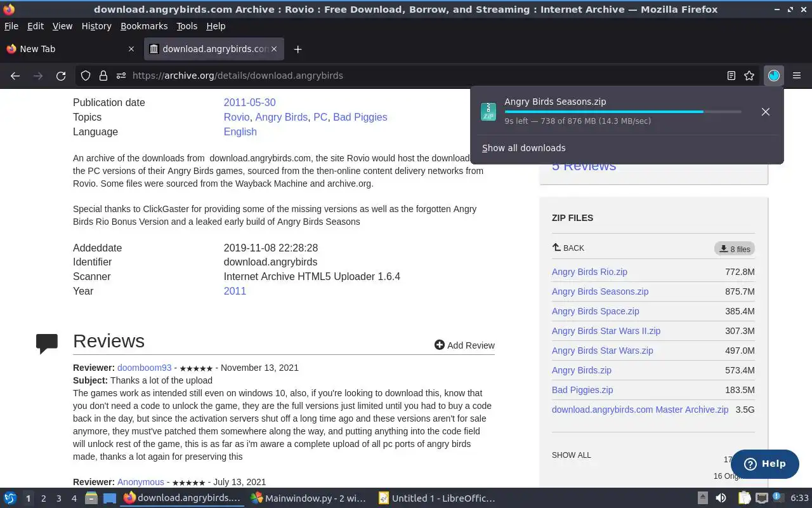Open the View menu
Viewport: 812px width, 508px height.
(62, 26)
